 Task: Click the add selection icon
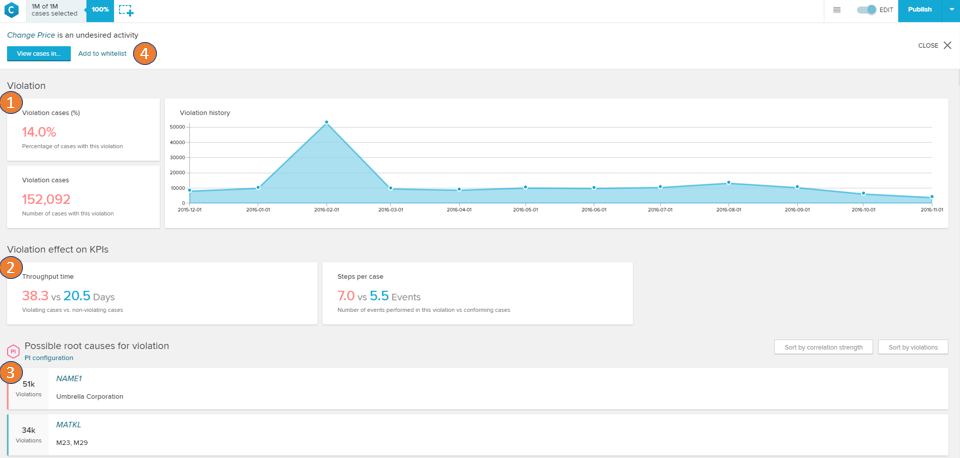[126, 10]
